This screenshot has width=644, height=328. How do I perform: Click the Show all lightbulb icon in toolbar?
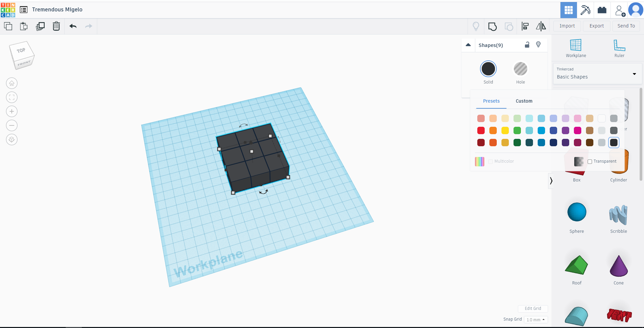pyautogui.click(x=476, y=26)
